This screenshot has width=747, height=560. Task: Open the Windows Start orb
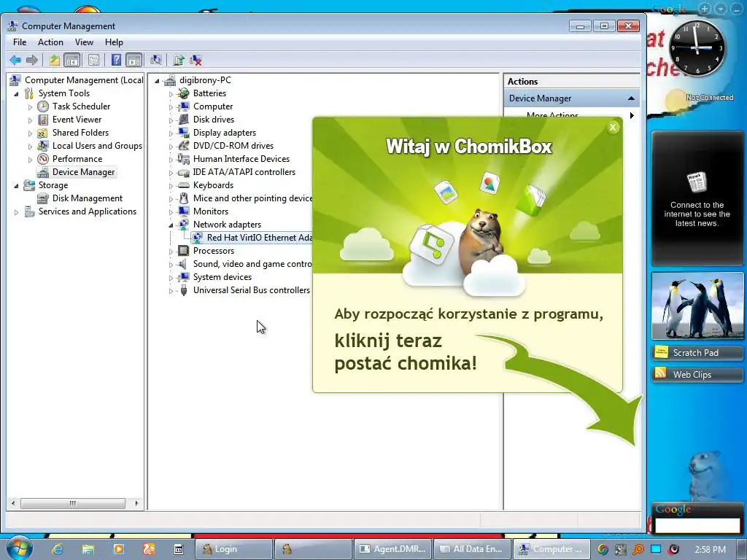pyautogui.click(x=19, y=548)
